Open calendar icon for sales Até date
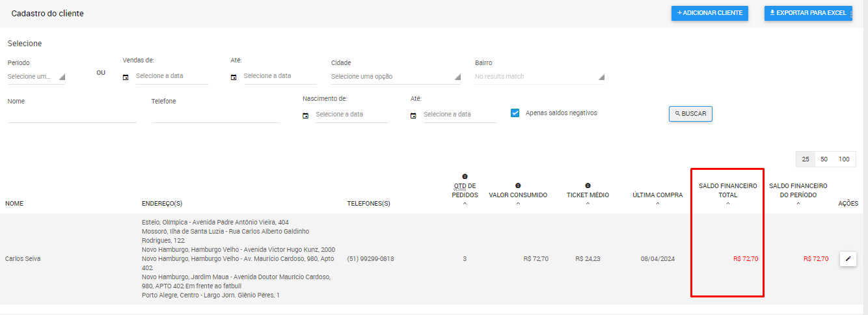The width and height of the screenshot is (868, 315). (234, 77)
